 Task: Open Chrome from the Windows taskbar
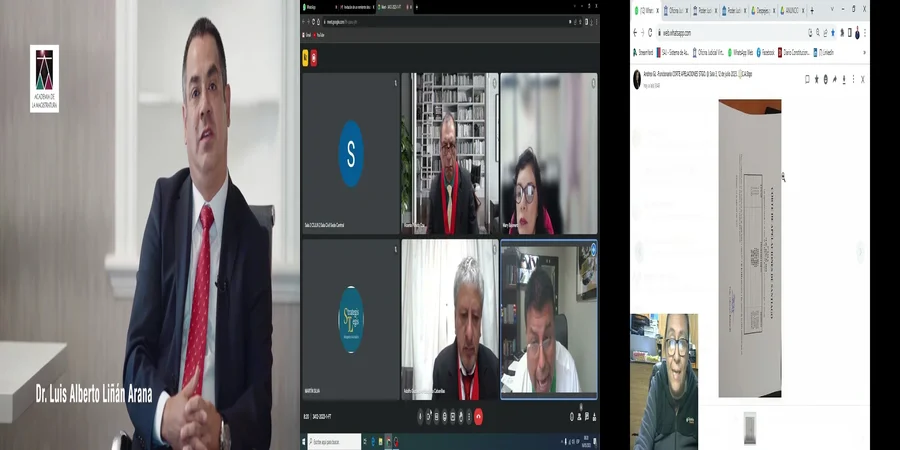pyautogui.click(x=389, y=441)
